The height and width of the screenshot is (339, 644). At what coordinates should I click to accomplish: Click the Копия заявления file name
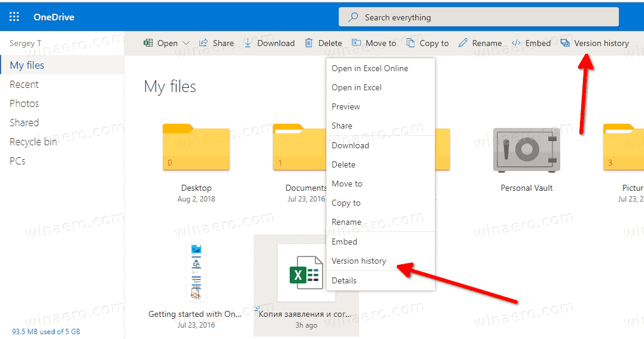305,314
